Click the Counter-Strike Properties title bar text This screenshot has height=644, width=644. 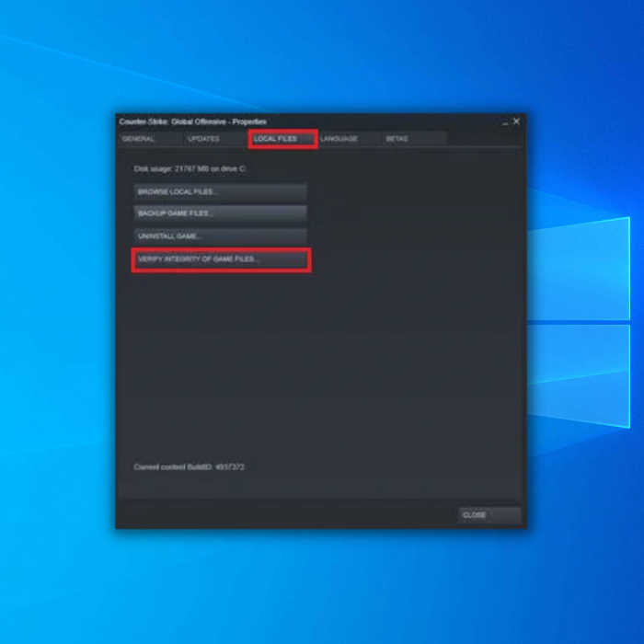[192, 121]
